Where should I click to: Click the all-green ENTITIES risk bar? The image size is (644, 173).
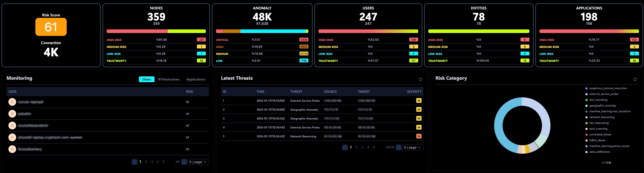(x=479, y=31)
